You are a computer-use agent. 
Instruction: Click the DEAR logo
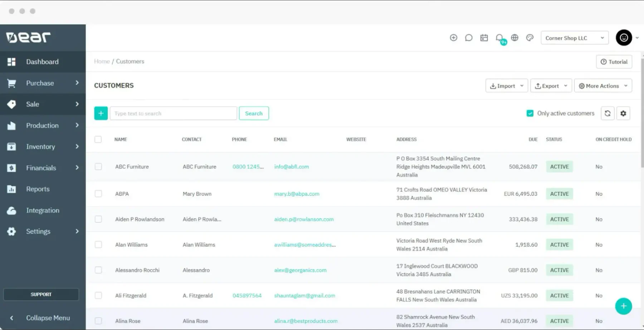28,37
